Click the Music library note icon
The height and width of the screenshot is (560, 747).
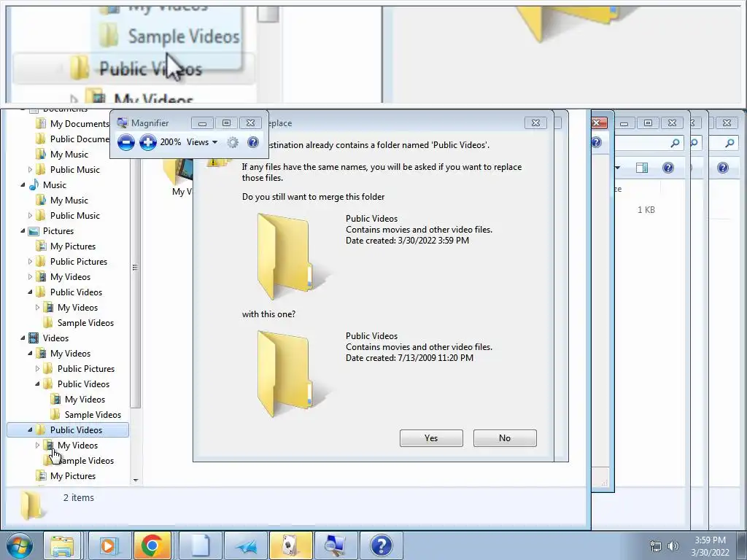34,184
